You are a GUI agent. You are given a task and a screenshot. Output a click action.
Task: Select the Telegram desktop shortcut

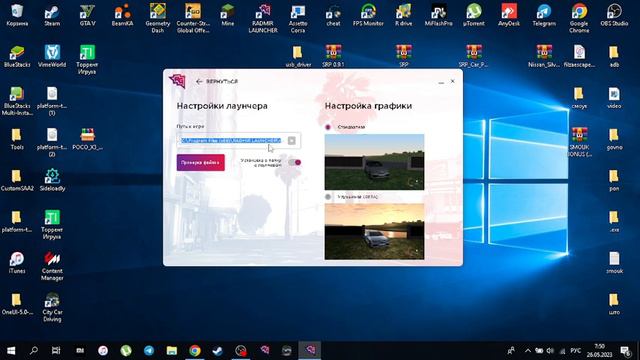tap(544, 15)
